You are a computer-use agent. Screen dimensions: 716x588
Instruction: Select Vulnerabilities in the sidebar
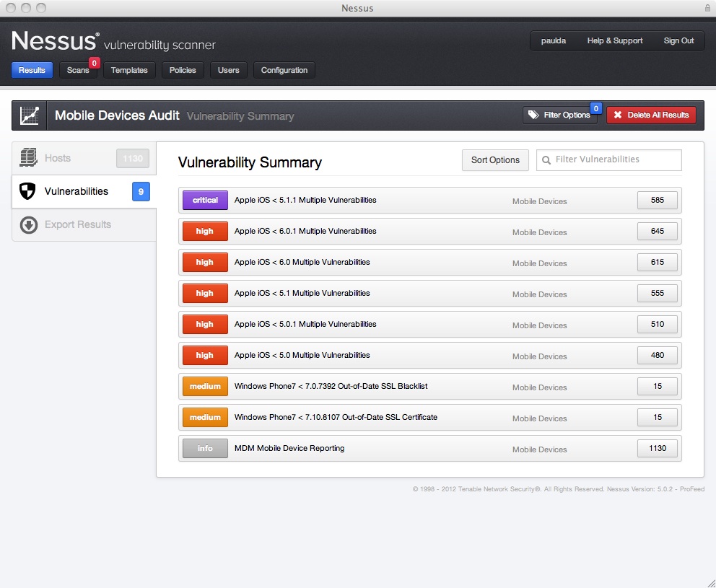pyautogui.click(x=84, y=192)
